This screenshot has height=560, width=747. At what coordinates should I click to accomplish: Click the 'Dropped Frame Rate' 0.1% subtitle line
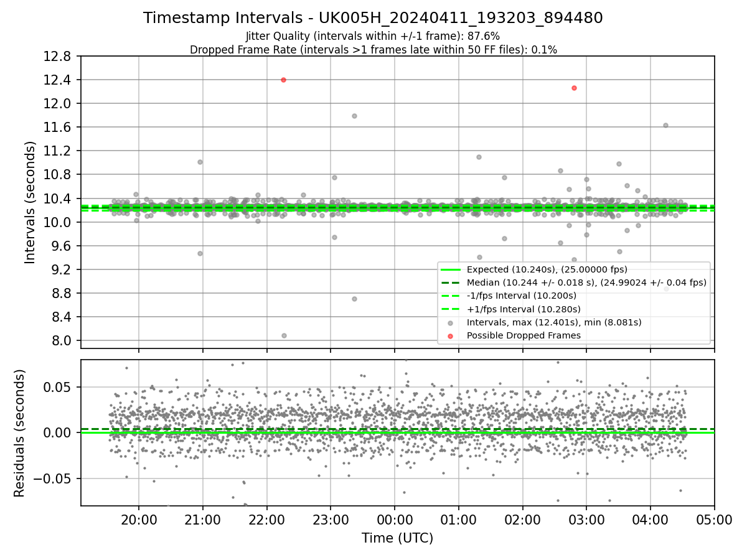pos(373,50)
